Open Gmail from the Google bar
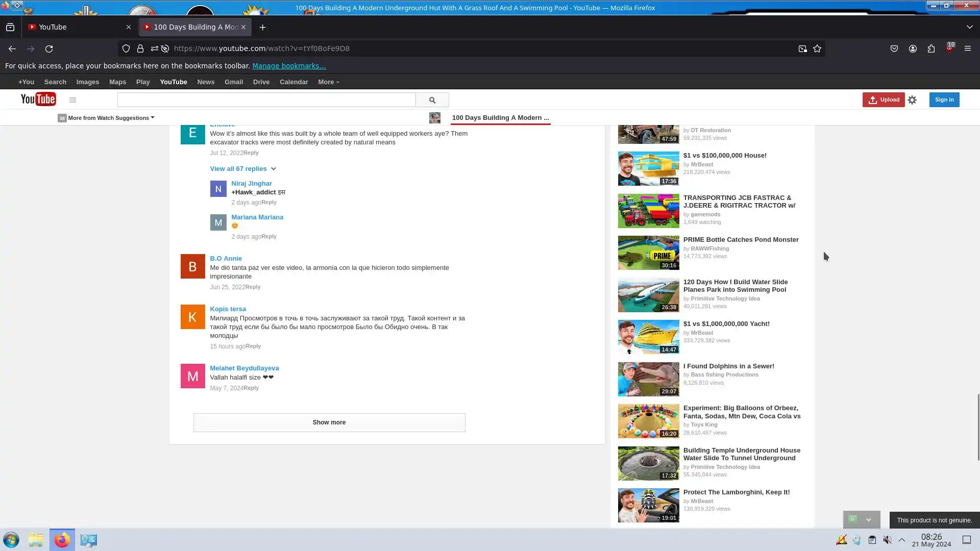Image resolution: width=980 pixels, height=551 pixels. (233, 82)
